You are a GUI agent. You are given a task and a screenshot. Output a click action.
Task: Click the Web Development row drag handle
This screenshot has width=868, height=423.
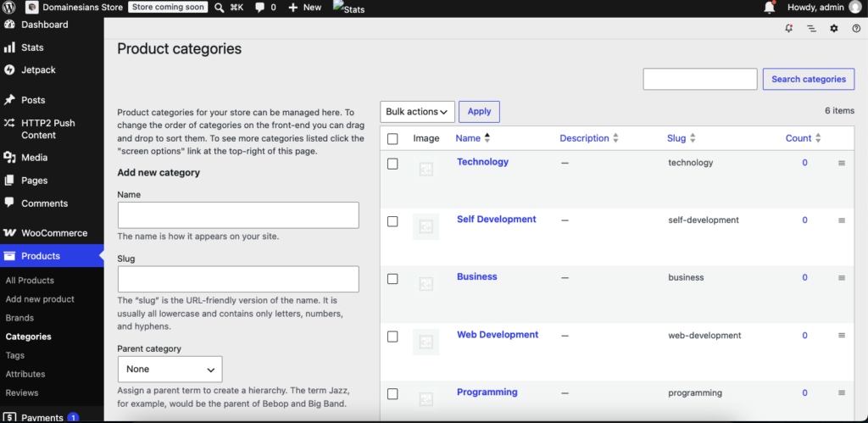click(x=842, y=336)
